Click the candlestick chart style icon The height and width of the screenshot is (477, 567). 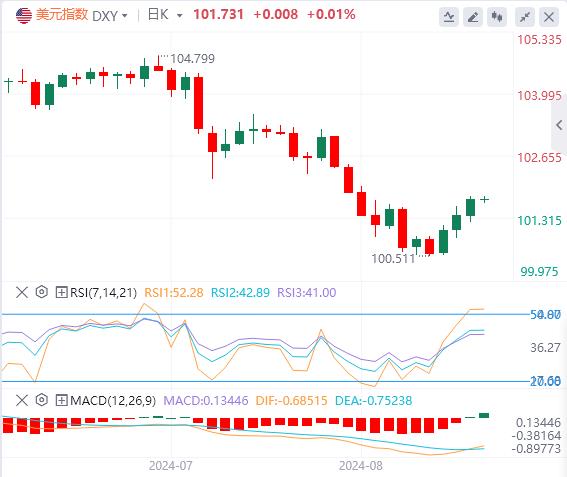click(497, 17)
